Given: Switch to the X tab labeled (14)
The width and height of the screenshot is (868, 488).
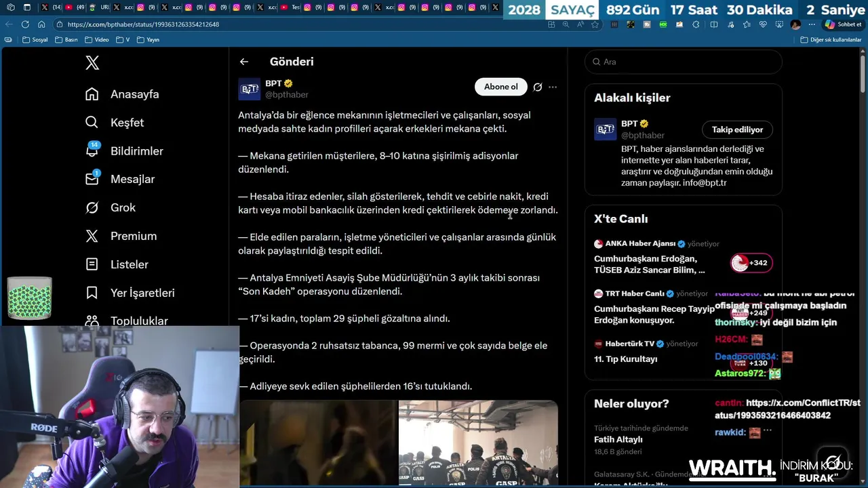Looking at the screenshot, I should [x=50, y=7].
